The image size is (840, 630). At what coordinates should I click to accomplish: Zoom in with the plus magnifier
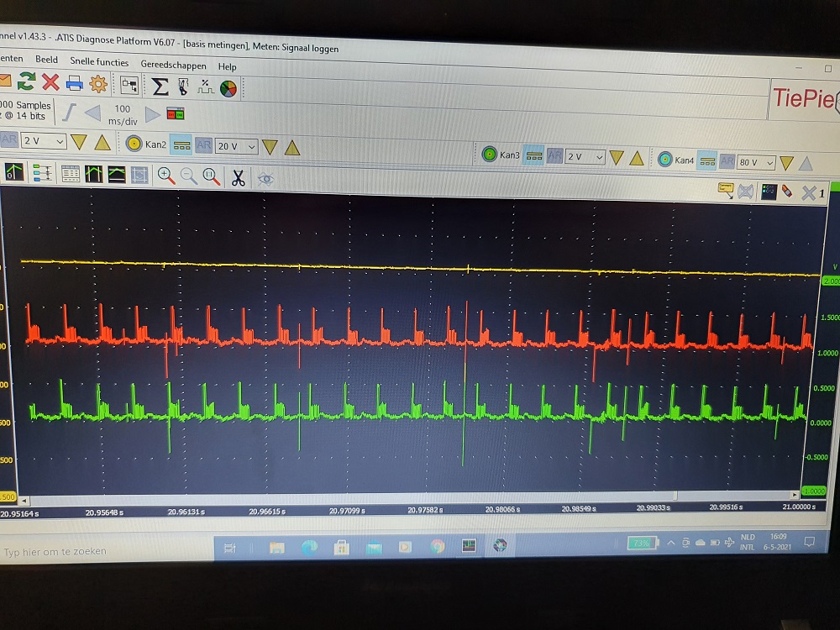point(166,176)
